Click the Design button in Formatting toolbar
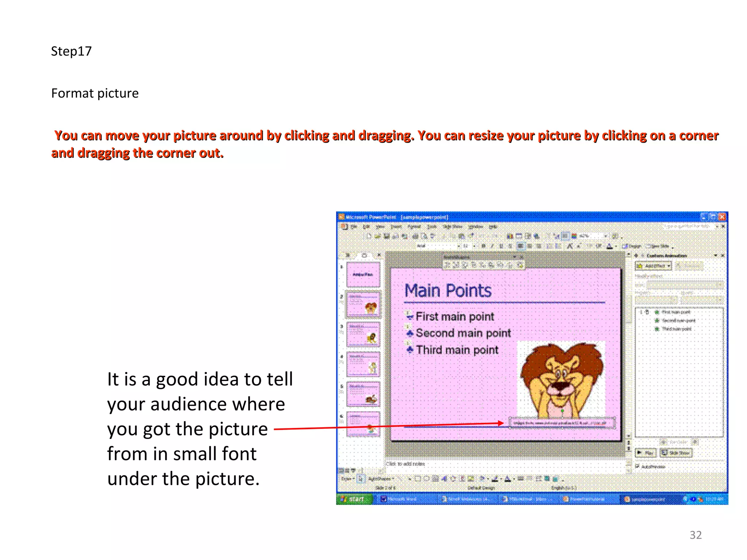 pyautogui.click(x=632, y=246)
